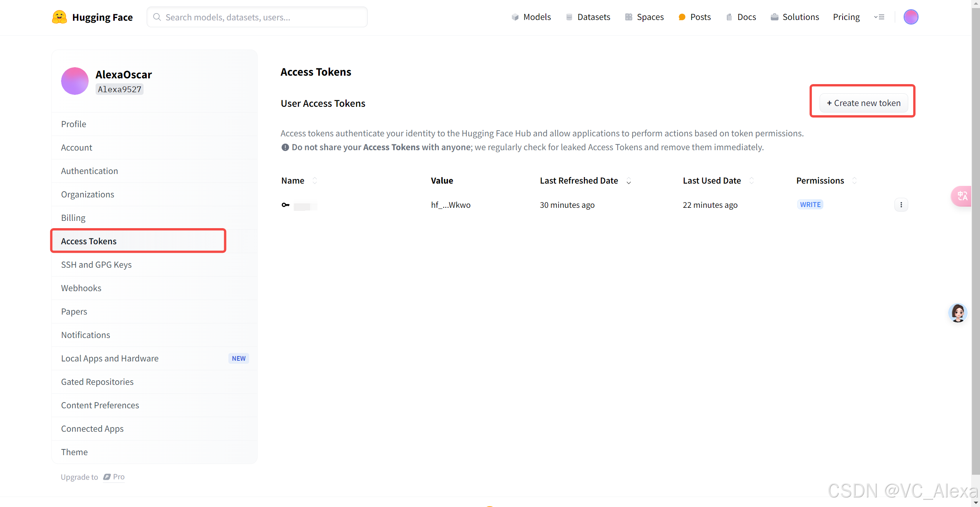This screenshot has width=980, height=507.
Task: Click the scrollbar down arrow
Action: click(x=975, y=502)
